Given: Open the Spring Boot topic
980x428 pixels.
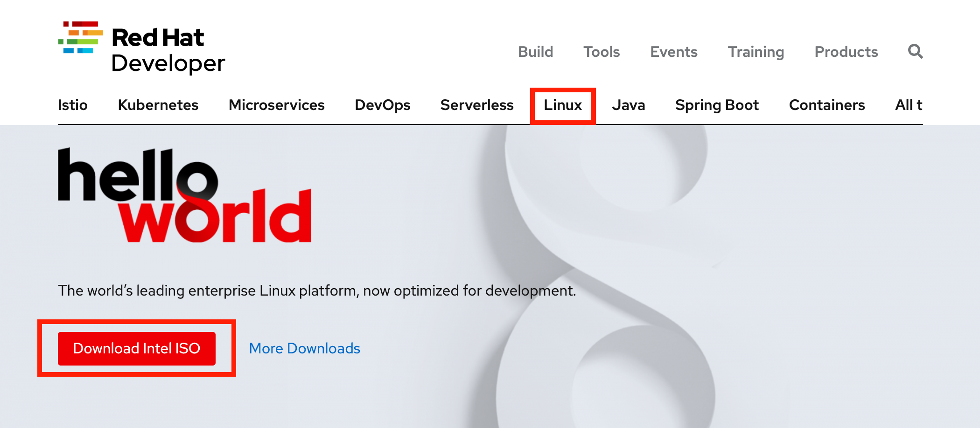Looking at the screenshot, I should pyautogui.click(x=717, y=105).
